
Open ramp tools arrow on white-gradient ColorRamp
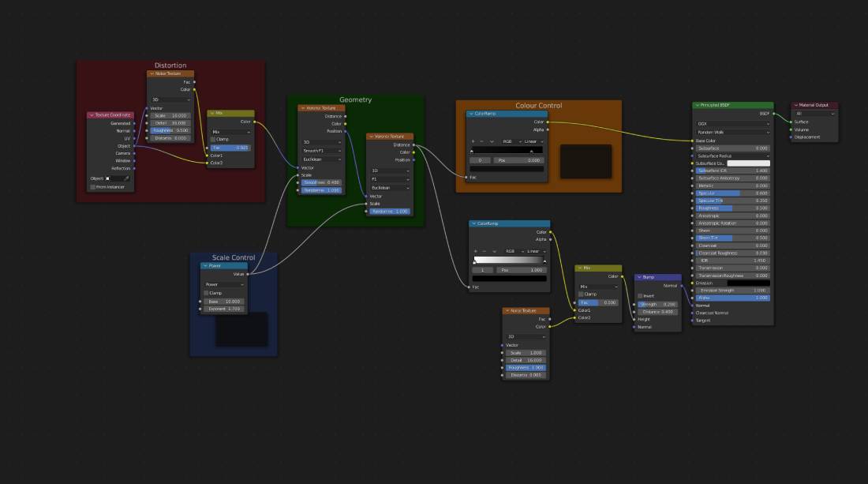coord(494,251)
